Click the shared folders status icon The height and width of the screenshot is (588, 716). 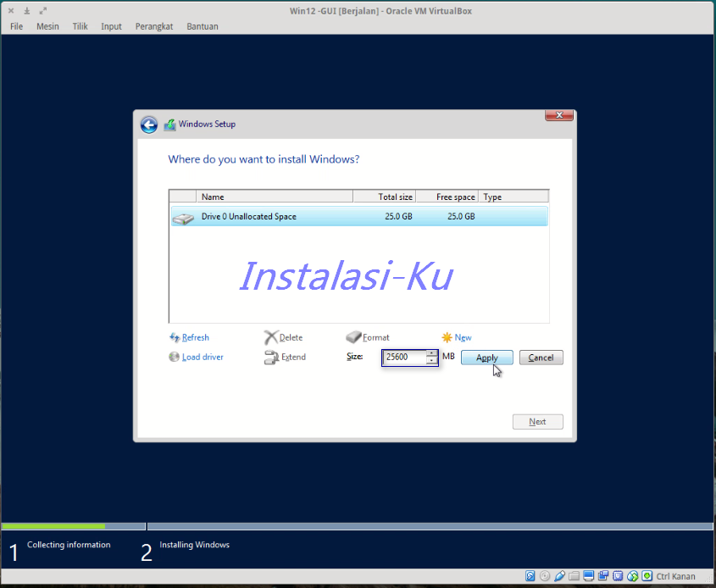[x=574, y=576]
